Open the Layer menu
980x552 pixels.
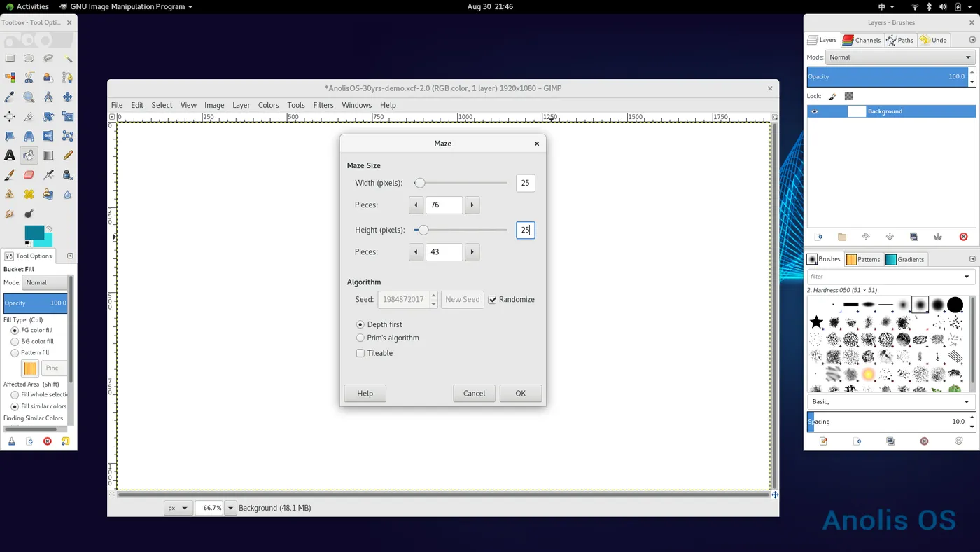click(241, 105)
